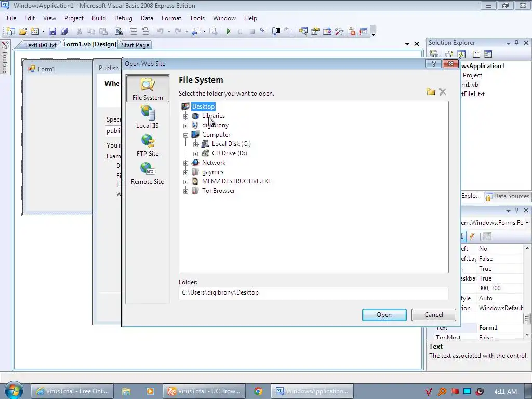The image size is (532, 399).
Task: Open Solution Explorer from main toolbar
Action: (303, 32)
